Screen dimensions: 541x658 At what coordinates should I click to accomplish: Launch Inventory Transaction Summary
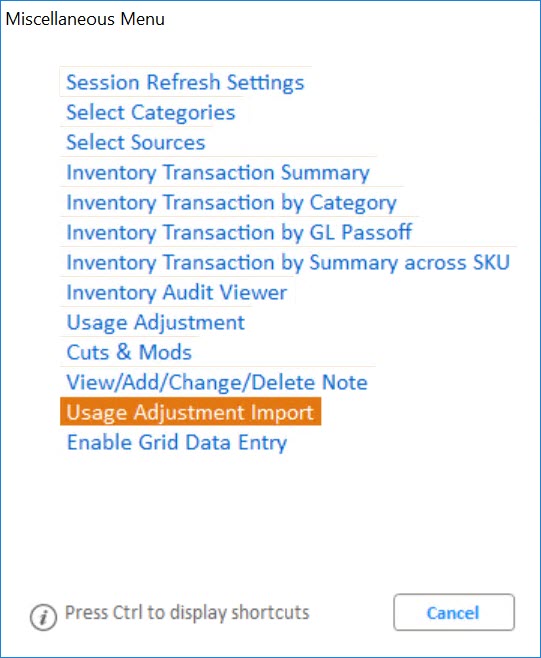[x=218, y=172]
